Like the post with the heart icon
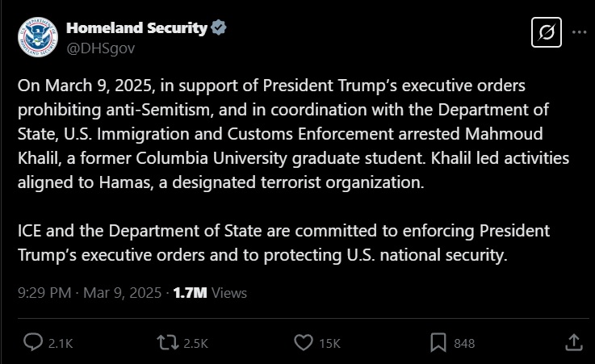The width and height of the screenshot is (595, 364). click(x=304, y=342)
